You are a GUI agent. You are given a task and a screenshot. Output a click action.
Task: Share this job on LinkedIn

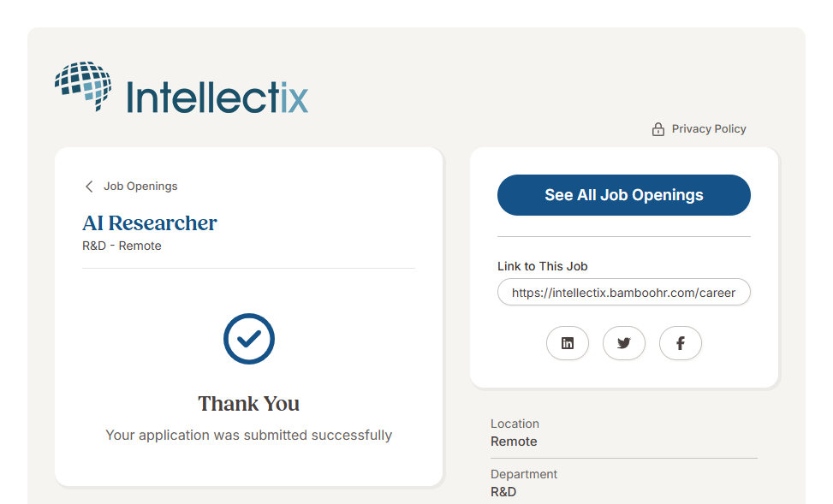pos(568,343)
